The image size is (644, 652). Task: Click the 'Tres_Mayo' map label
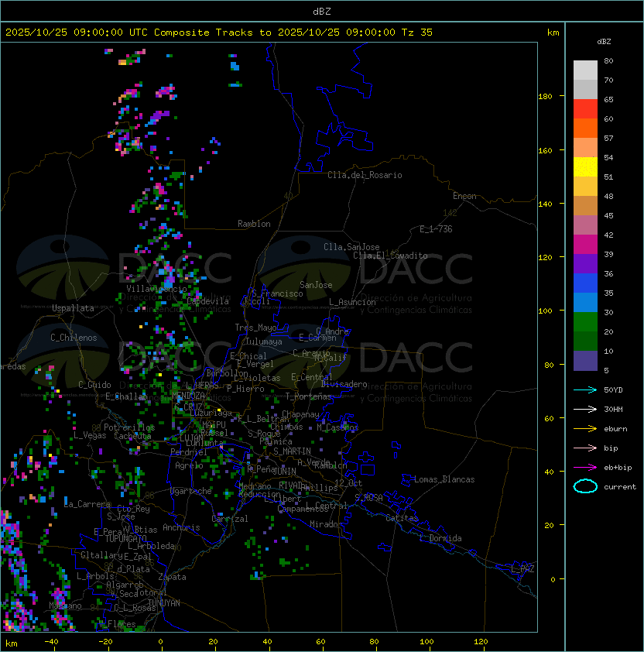pos(255,328)
